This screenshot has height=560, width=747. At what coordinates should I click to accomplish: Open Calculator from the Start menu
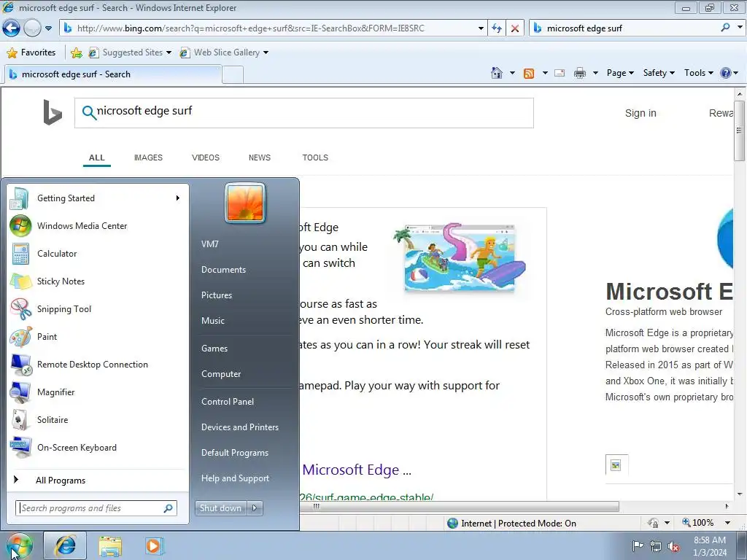click(98, 253)
